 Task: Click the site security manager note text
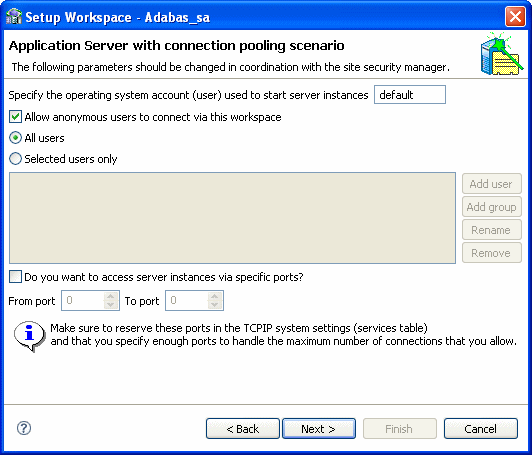pyautogui.click(x=231, y=67)
